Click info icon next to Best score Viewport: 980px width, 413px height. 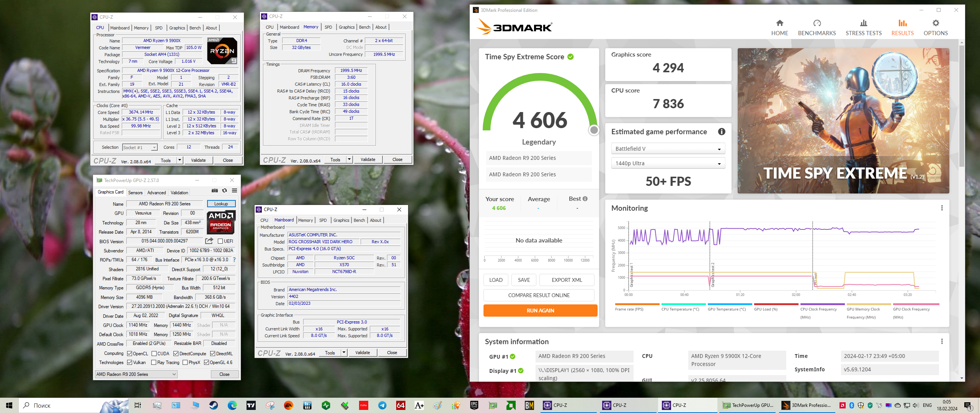click(585, 199)
